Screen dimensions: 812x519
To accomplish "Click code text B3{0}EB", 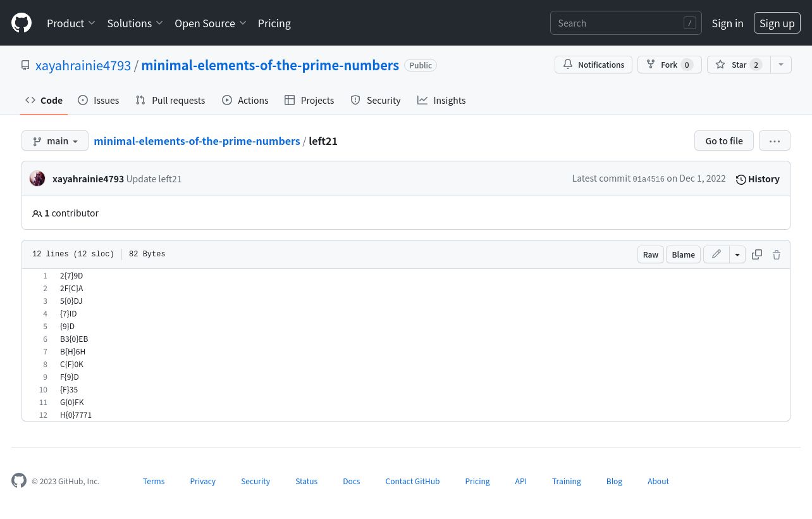I will pyautogui.click(x=74, y=339).
